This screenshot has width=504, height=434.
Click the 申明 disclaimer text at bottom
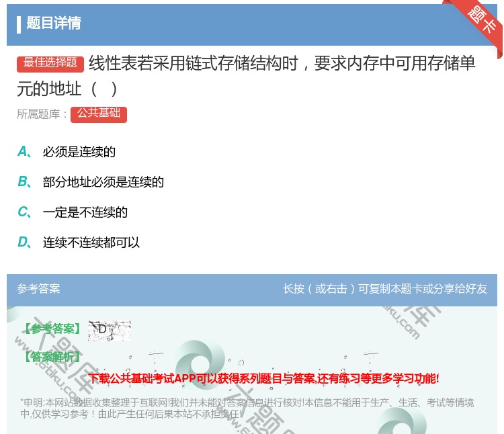pyautogui.click(x=247, y=408)
